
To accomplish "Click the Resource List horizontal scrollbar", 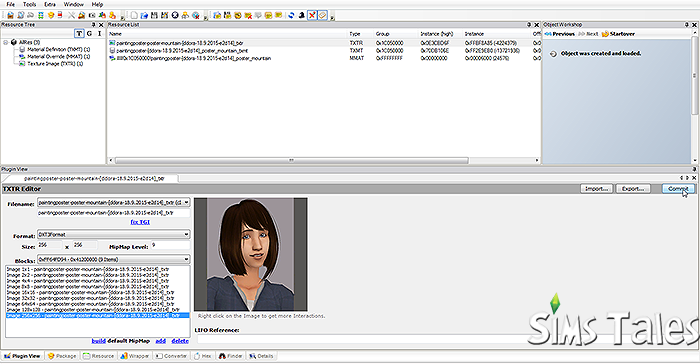I will pyautogui.click(x=292, y=160).
